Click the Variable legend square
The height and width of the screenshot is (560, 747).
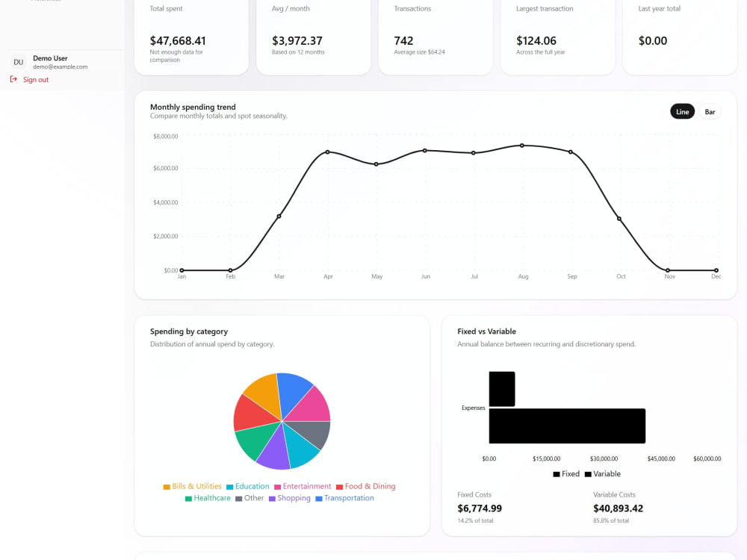pyautogui.click(x=588, y=474)
